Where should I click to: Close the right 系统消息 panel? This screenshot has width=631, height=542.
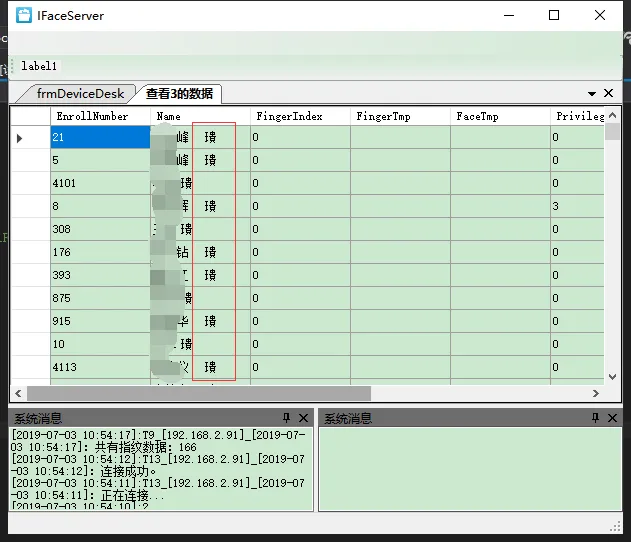[611, 418]
